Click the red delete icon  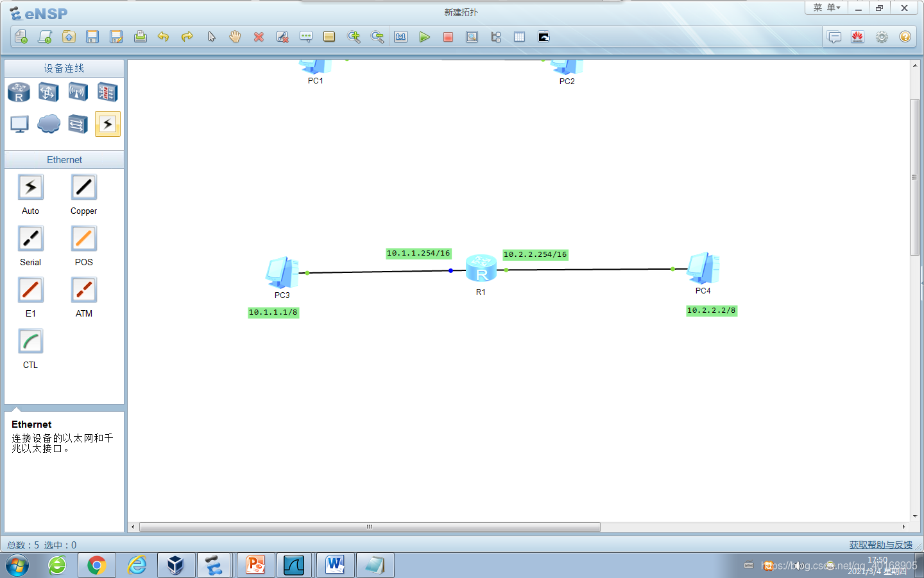(x=259, y=37)
